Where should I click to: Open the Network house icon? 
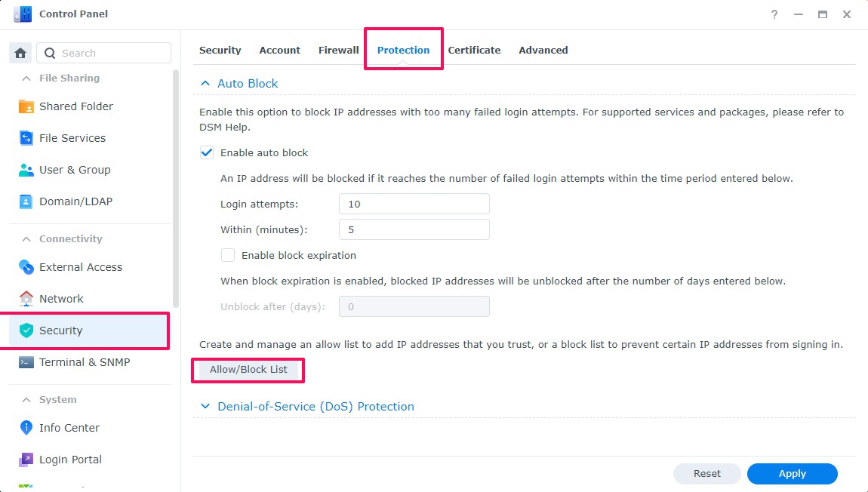coord(26,299)
